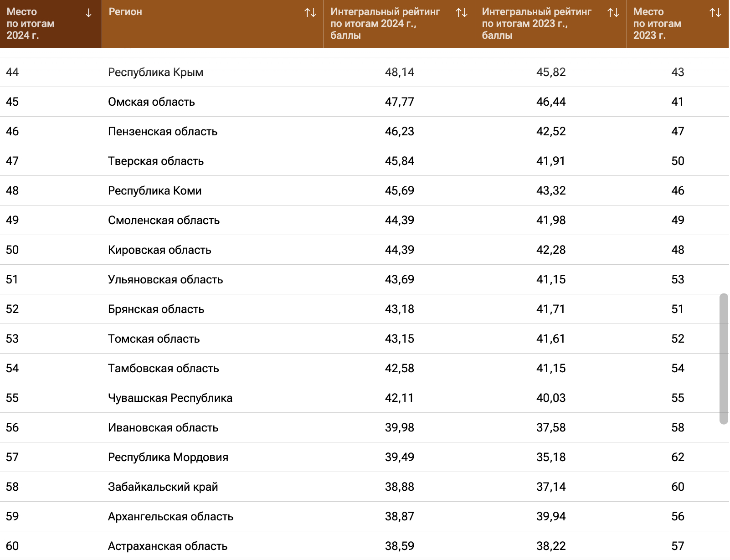Image resolution: width=730 pixels, height=560 pixels.
Task: Click the Республика Коми row label
Action: pyautogui.click(x=154, y=191)
